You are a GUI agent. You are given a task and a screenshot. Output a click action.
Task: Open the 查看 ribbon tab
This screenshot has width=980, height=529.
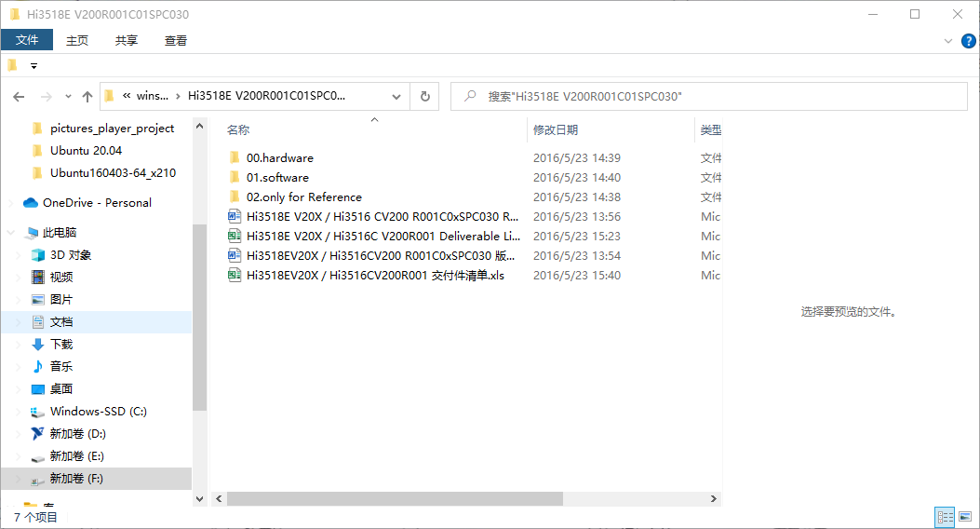point(176,41)
